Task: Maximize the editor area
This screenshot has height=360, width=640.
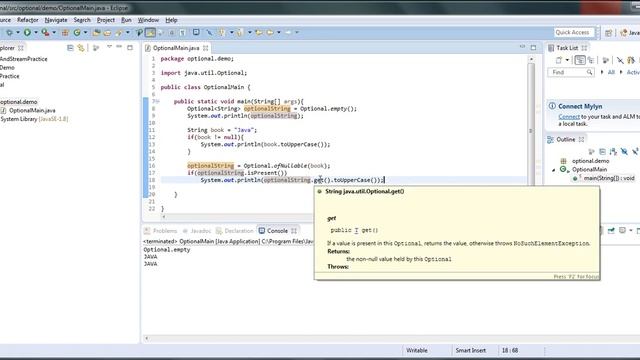Action: pos(533,47)
